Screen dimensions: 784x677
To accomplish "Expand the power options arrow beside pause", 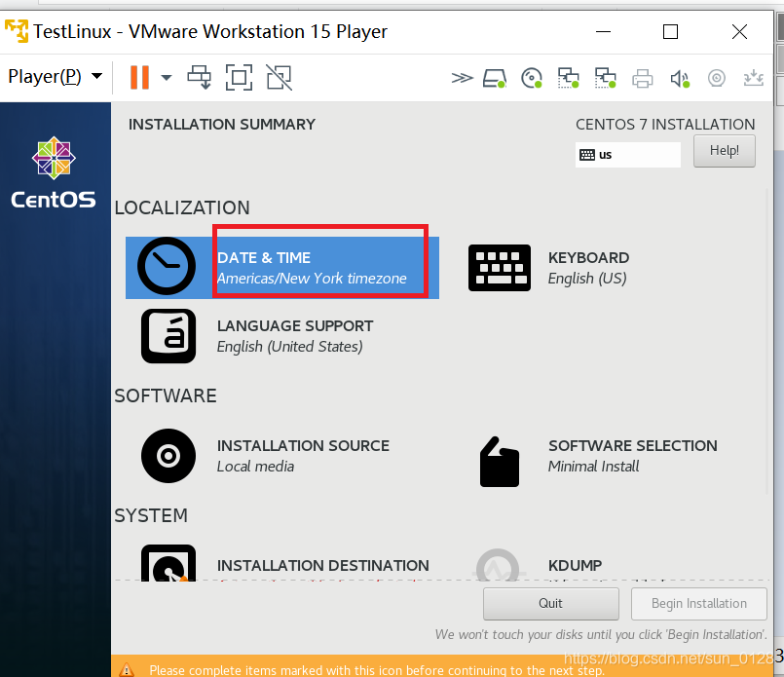I will point(167,78).
